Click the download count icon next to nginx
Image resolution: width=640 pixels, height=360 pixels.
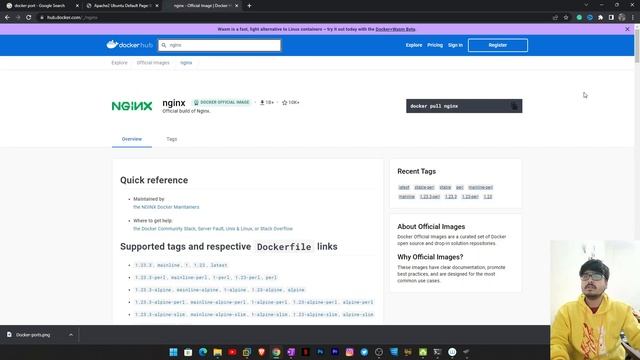[x=262, y=102]
